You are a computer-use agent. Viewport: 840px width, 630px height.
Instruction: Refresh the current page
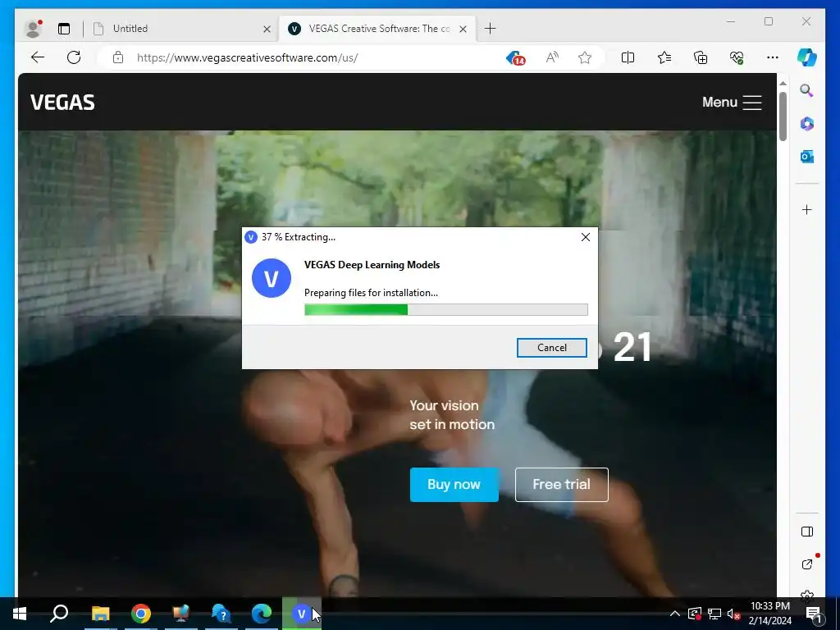(74, 57)
